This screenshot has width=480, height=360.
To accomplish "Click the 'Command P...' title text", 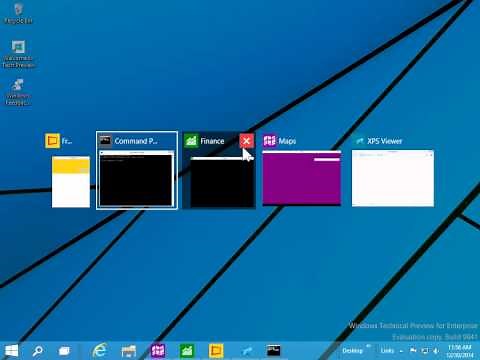I will [136, 141].
